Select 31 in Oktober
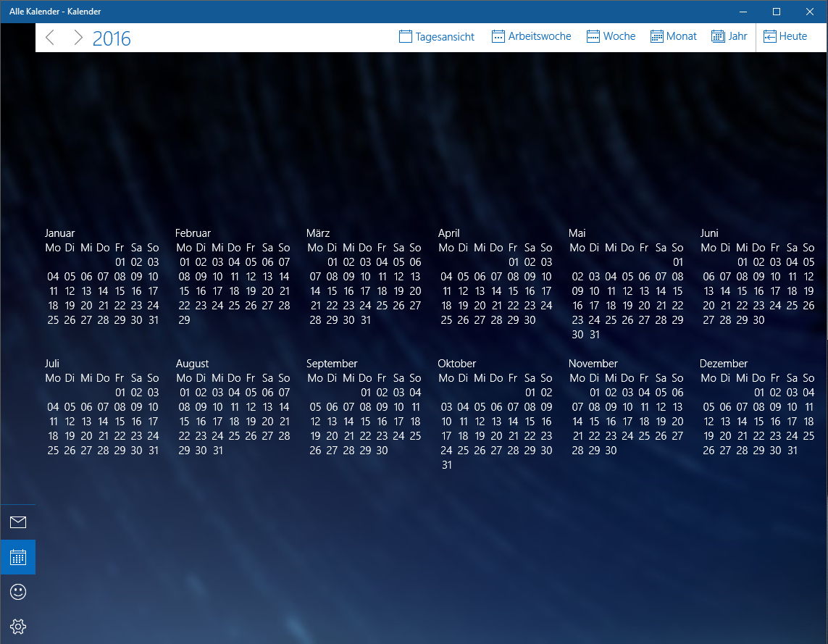This screenshot has width=828, height=644. 447,465
